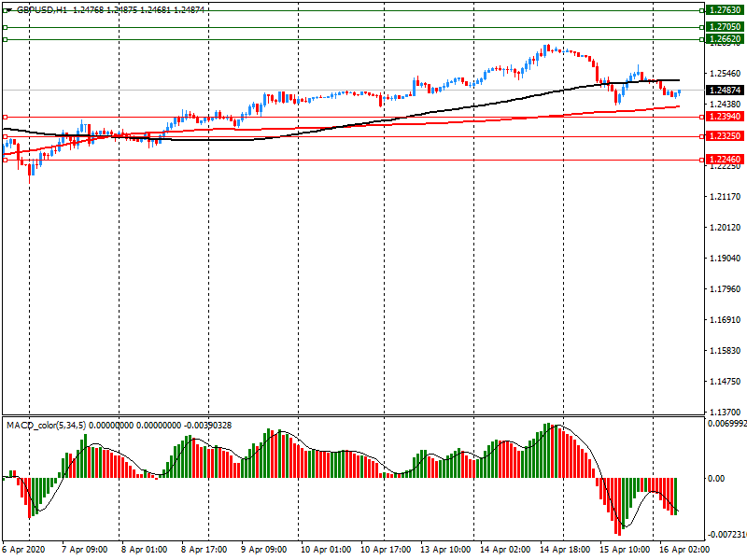Click the 1.24380 value on price axis
This screenshot has height=560, width=747.
pos(726,105)
